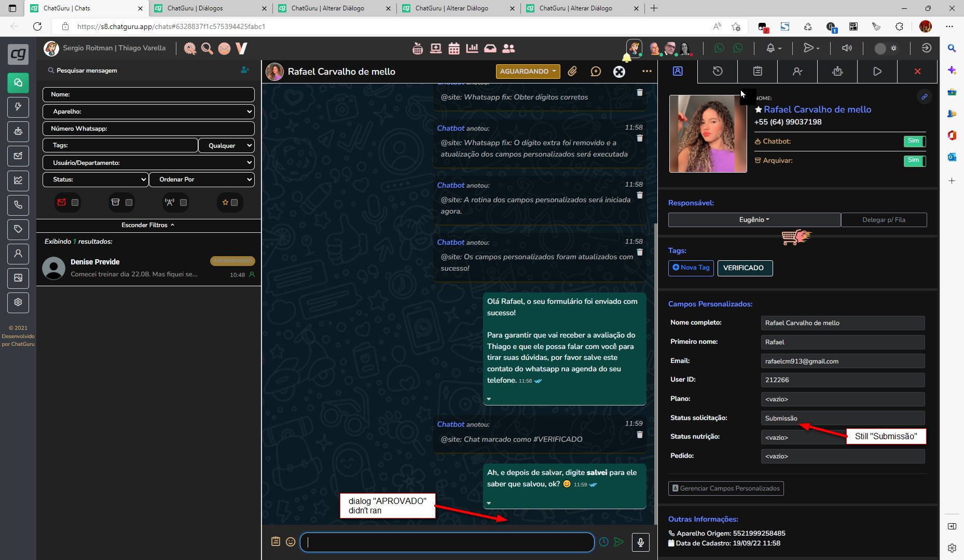
Task: Click the red X close contact panel icon
Action: [x=917, y=72]
